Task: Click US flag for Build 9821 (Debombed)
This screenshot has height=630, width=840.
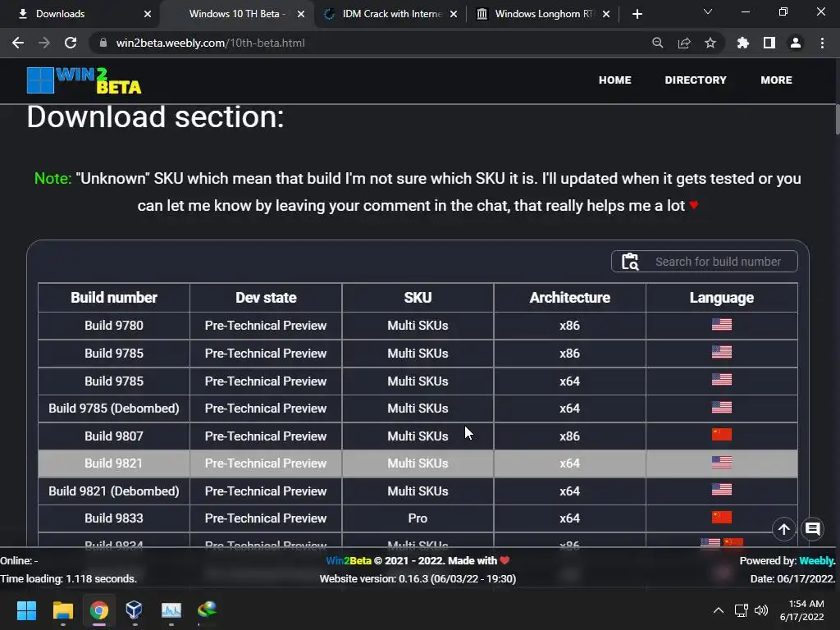Action: click(722, 490)
